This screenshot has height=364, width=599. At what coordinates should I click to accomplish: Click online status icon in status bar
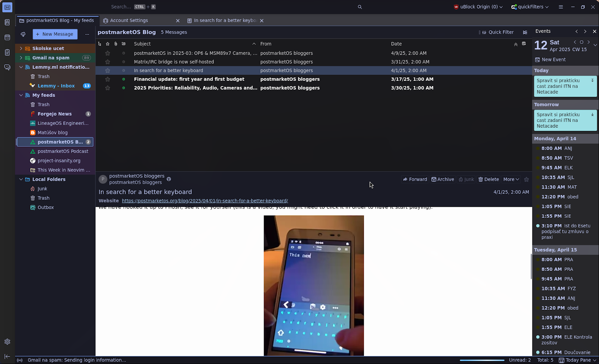(20, 360)
